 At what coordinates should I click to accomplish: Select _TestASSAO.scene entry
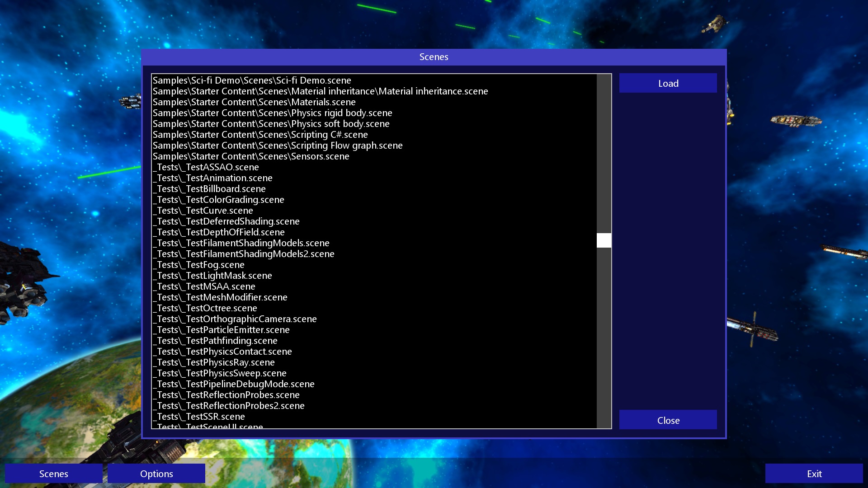(x=206, y=167)
